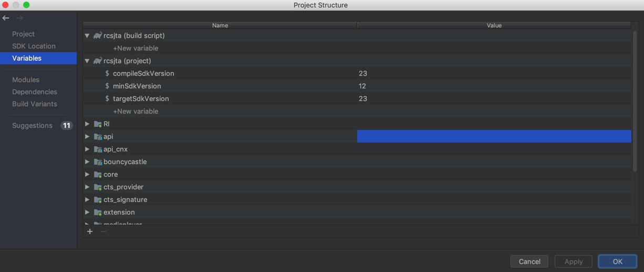Click the plus add variable icon
Viewport: 644px width, 272px height.
click(90, 231)
